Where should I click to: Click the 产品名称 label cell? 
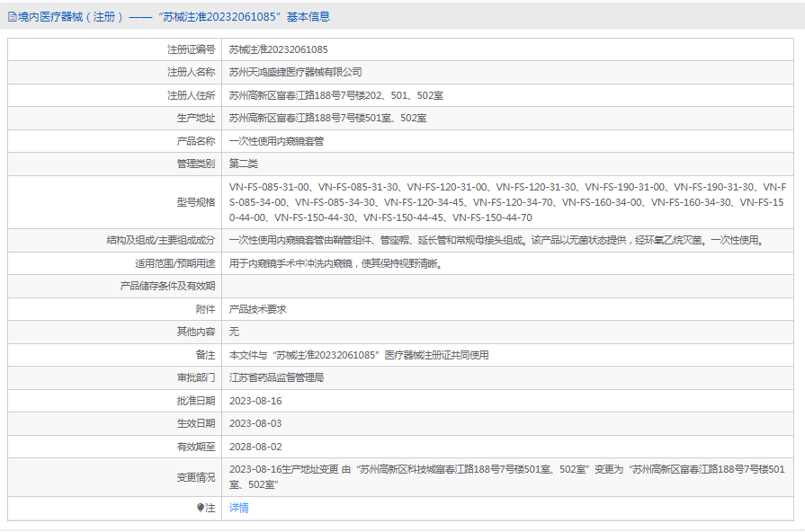114,141
